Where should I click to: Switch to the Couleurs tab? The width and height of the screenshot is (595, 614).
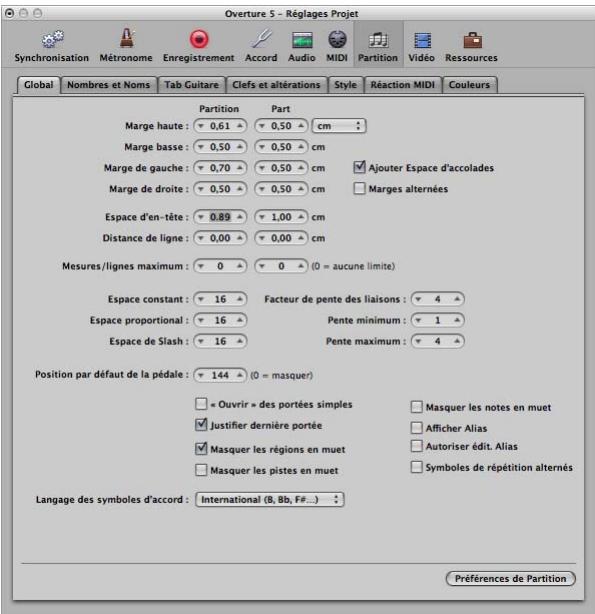[x=469, y=85]
